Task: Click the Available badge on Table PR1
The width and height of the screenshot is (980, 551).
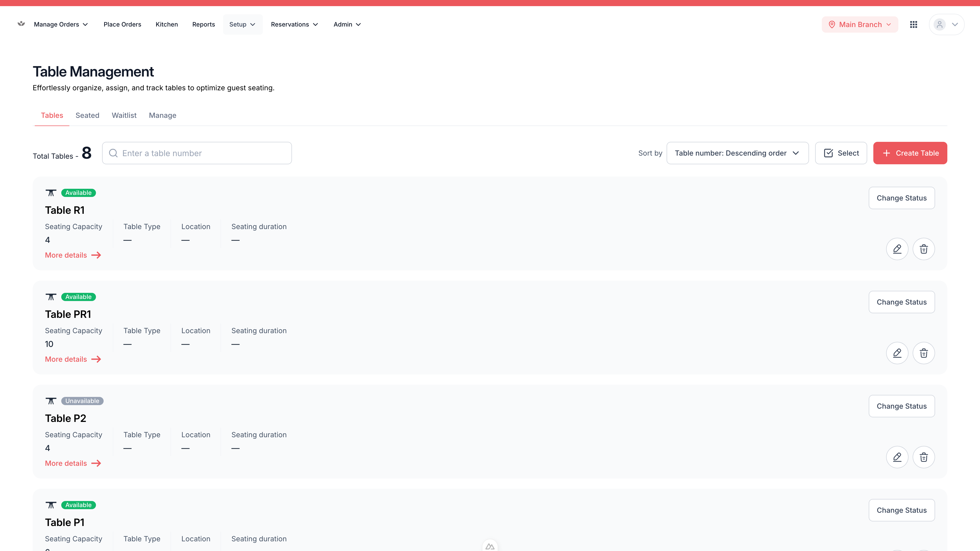Action: [78, 297]
